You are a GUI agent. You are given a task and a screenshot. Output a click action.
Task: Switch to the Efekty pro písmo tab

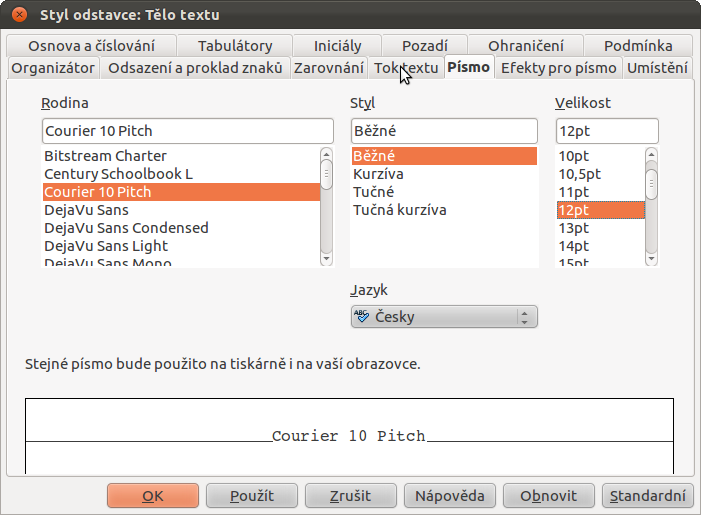pyautogui.click(x=558, y=68)
